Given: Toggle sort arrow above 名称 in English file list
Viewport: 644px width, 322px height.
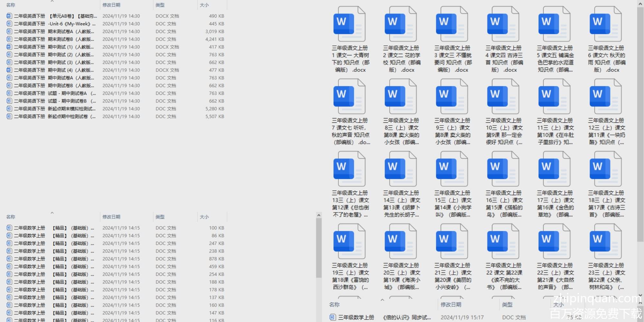Looking at the screenshot, I should (52, 2).
